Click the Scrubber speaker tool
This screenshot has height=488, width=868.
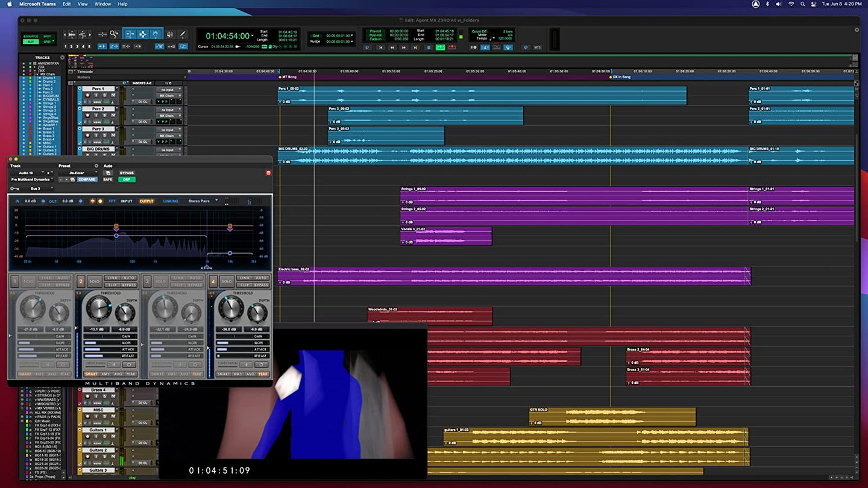[x=170, y=35]
